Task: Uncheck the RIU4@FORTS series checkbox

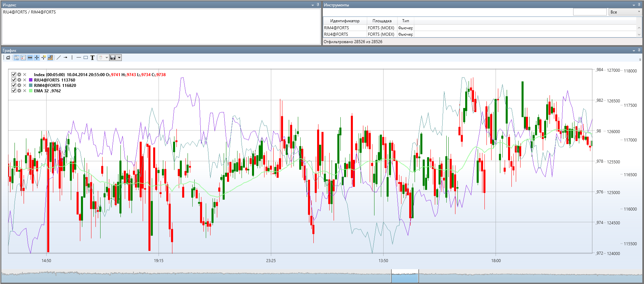Action: 14,80
